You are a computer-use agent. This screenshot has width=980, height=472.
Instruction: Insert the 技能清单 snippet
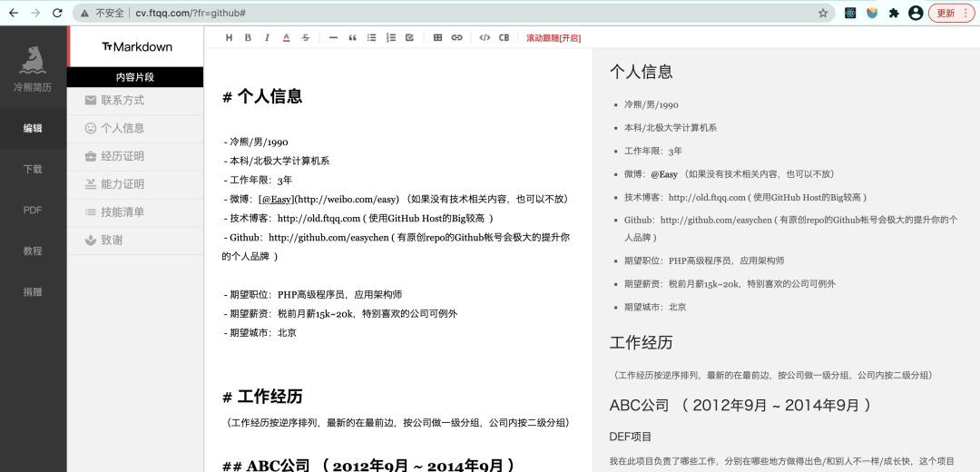point(135,211)
